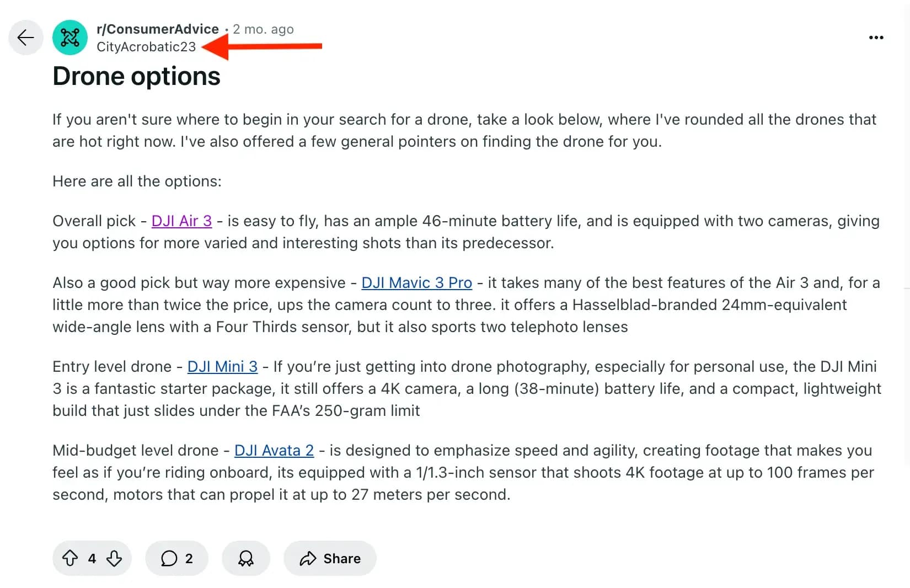The width and height of the screenshot is (910, 588).
Task: Open the DJI Mini 3 link
Action: point(222,366)
